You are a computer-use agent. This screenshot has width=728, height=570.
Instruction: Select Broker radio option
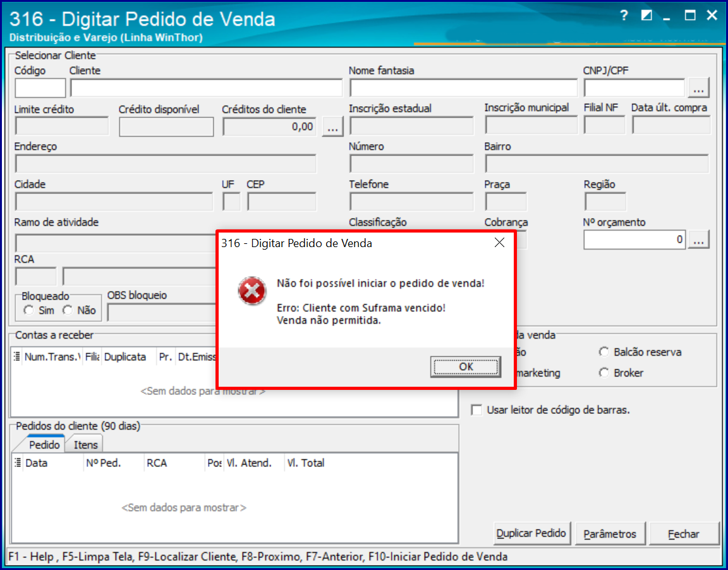[x=604, y=373]
